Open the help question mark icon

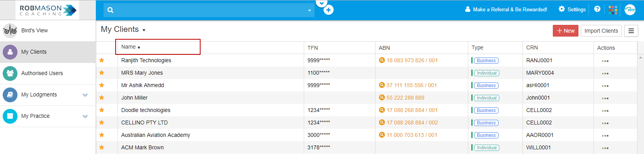coord(597,9)
